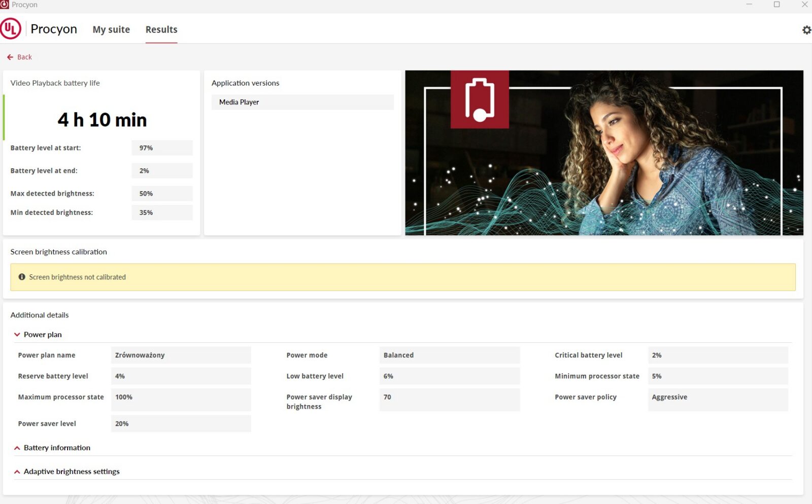Click the back arrow icon
Image resolution: width=812 pixels, height=504 pixels.
(x=10, y=57)
